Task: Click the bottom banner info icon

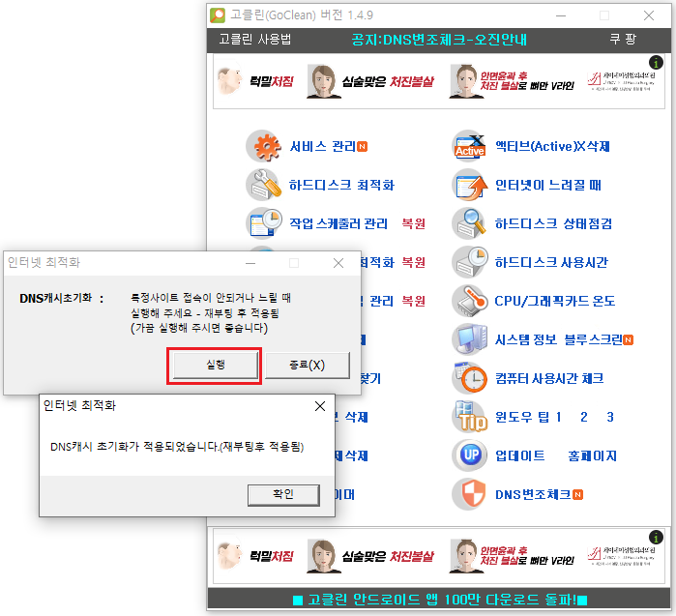Action: click(x=656, y=537)
